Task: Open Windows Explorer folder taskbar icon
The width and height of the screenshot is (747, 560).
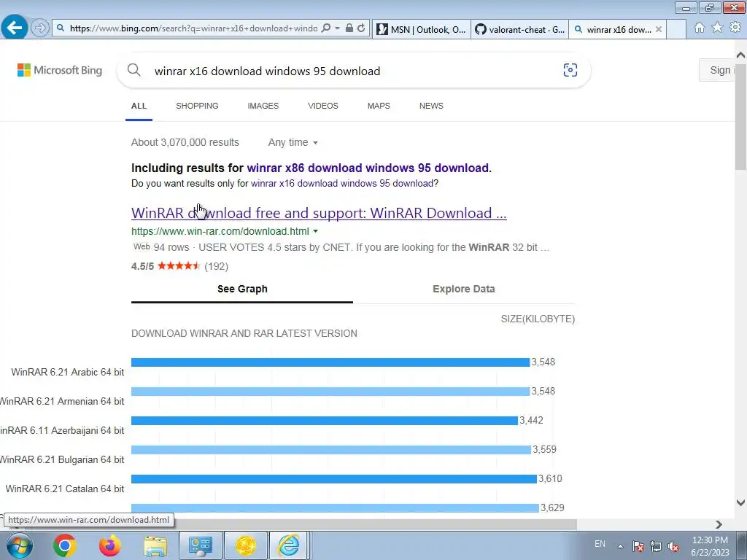Action: (155, 545)
